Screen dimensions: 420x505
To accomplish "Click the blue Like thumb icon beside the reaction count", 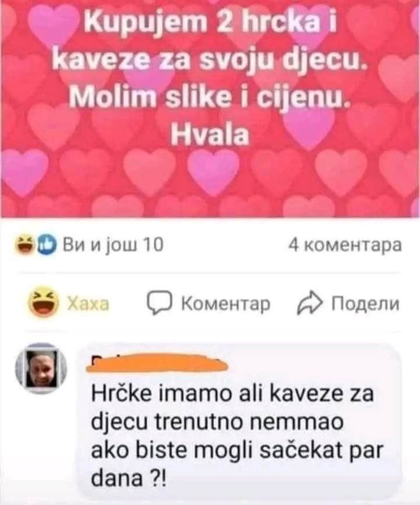I will [x=47, y=246].
